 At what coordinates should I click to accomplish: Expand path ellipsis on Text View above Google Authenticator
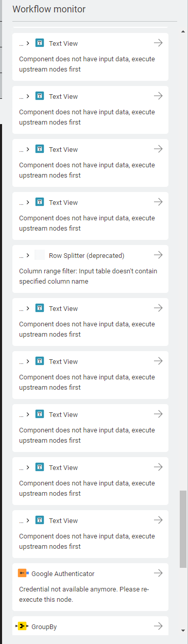click(x=21, y=520)
